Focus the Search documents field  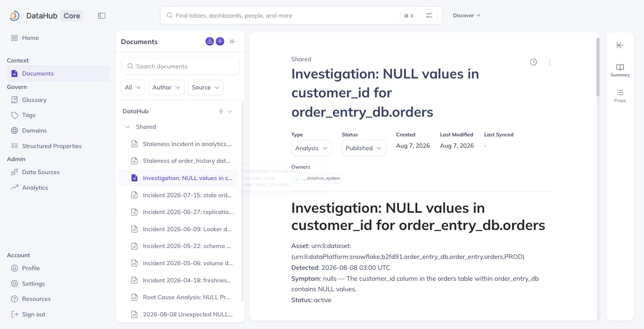(x=180, y=66)
